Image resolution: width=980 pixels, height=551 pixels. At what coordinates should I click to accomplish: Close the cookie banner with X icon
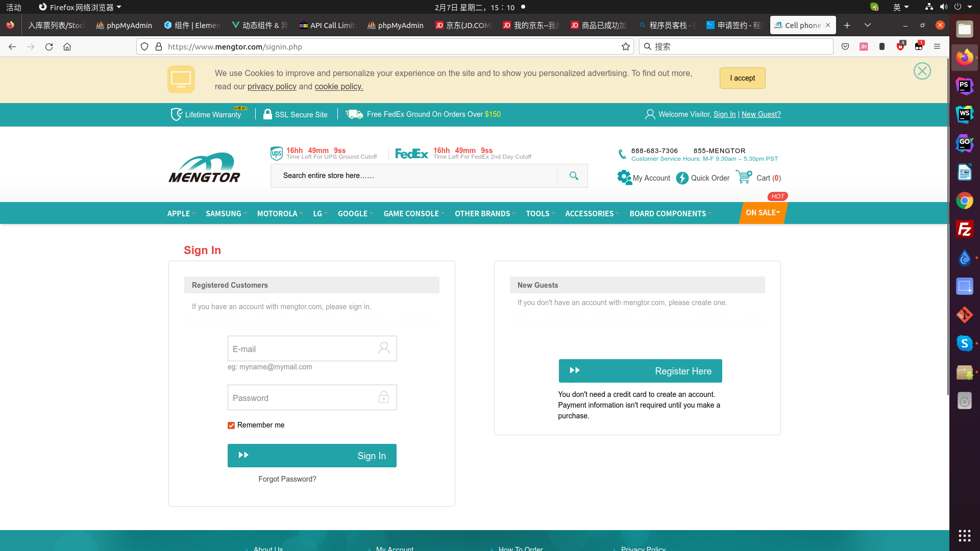(x=922, y=71)
